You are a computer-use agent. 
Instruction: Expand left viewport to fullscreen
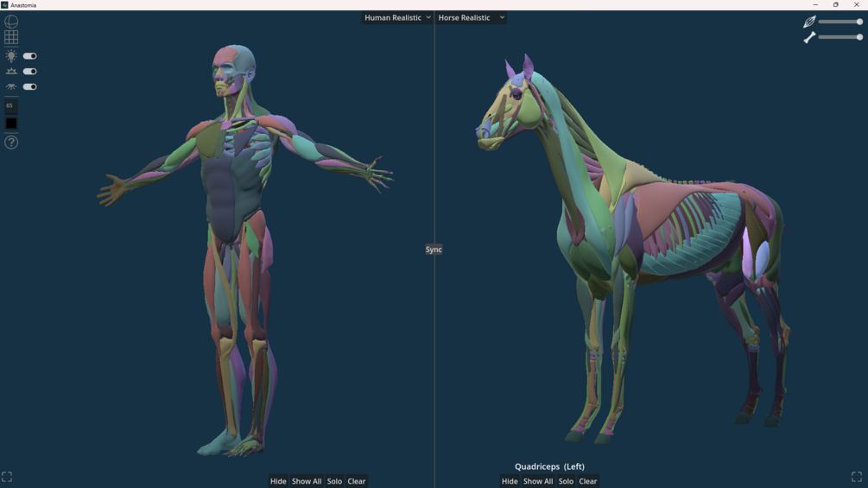(x=7, y=477)
